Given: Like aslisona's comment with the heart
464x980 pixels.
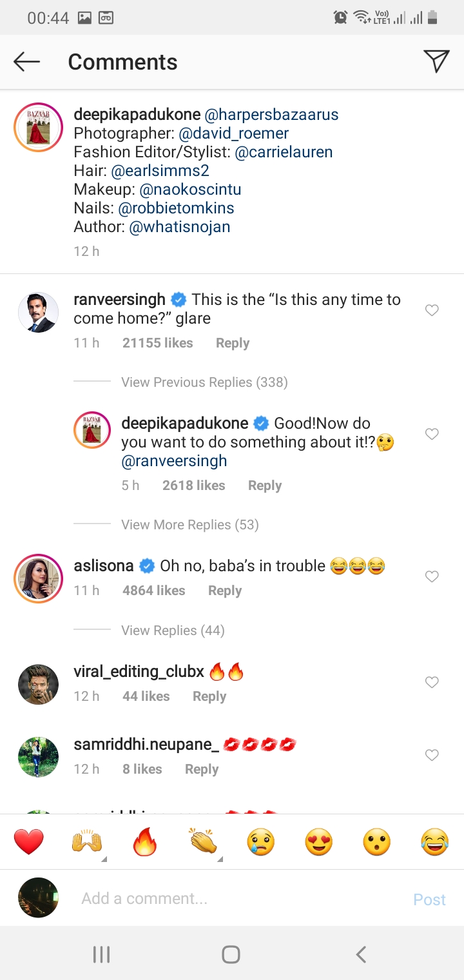Looking at the screenshot, I should pyautogui.click(x=432, y=576).
